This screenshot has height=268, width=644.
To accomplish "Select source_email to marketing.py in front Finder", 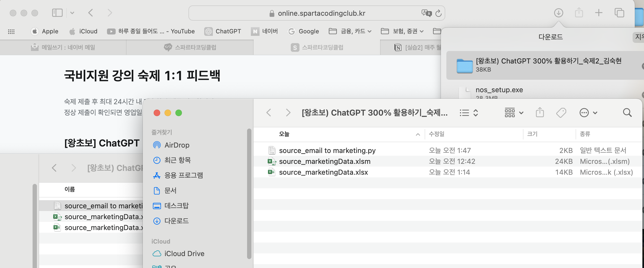I will [448, 150].
